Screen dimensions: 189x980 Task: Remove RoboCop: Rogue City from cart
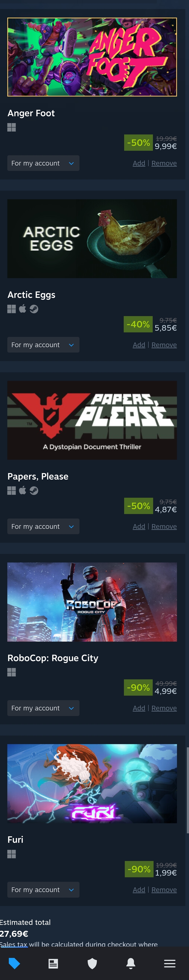coord(164,708)
